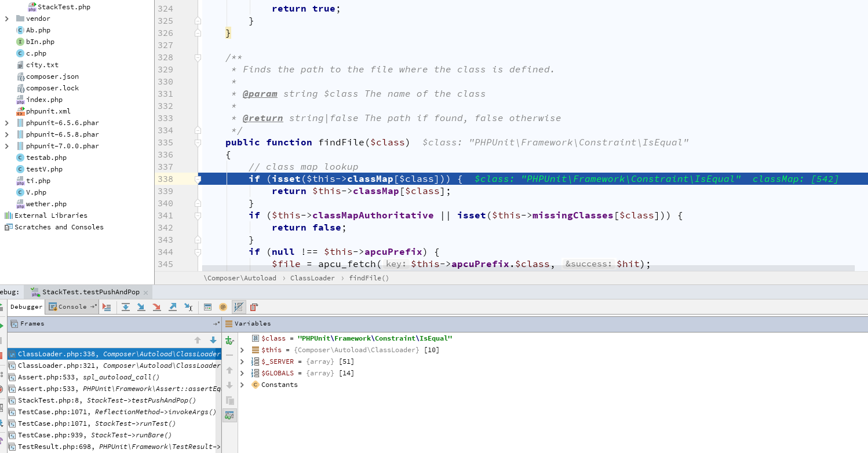
Task: Switch to the Console tab
Action: [x=72, y=307]
